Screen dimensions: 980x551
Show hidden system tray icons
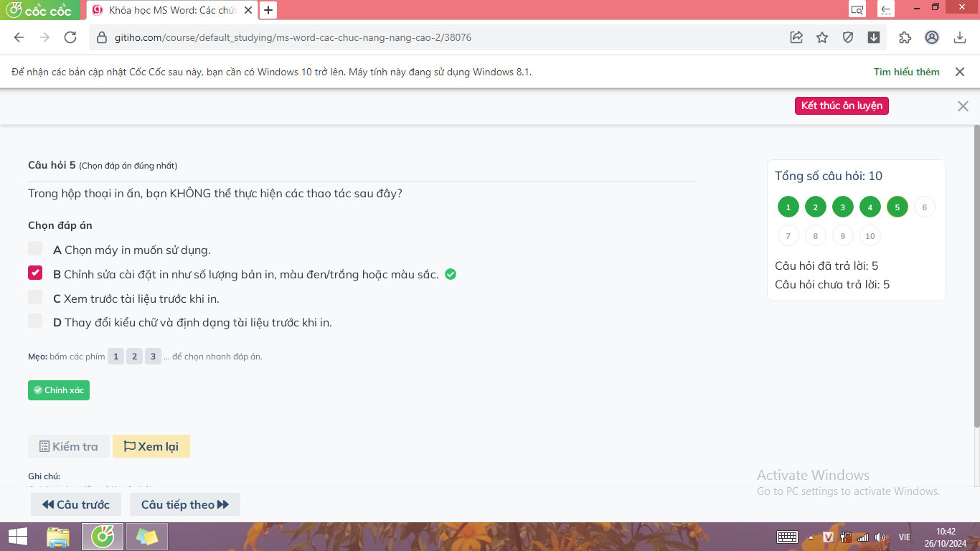(811, 537)
